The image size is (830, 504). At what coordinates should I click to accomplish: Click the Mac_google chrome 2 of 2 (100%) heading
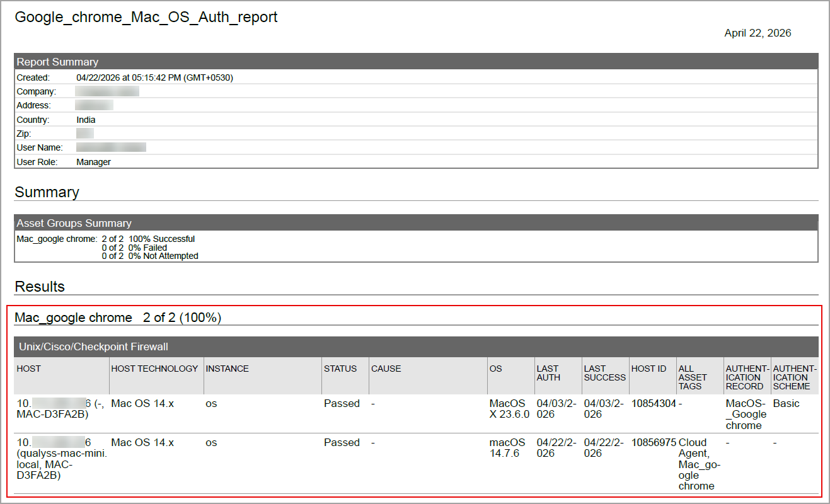(118, 318)
